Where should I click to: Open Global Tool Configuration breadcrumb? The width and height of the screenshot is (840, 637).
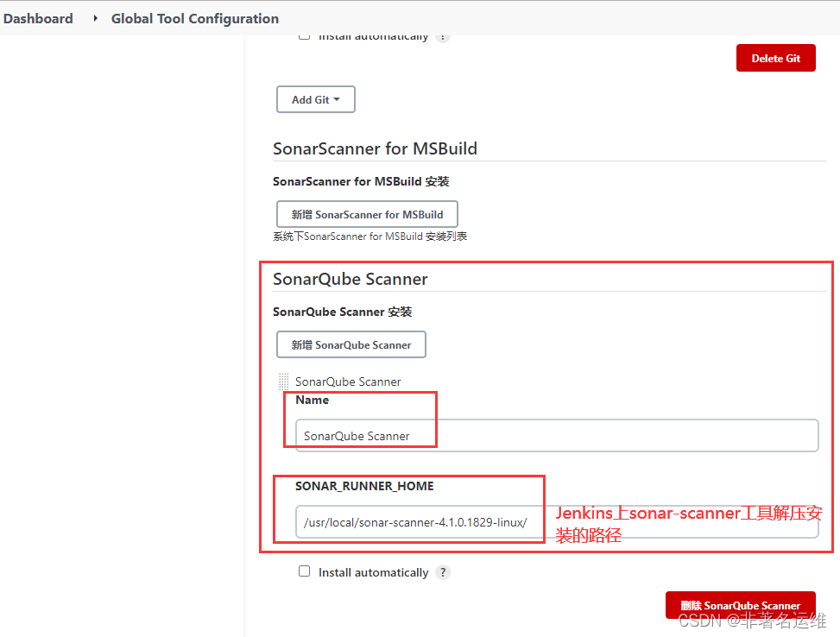[x=195, y=19]
